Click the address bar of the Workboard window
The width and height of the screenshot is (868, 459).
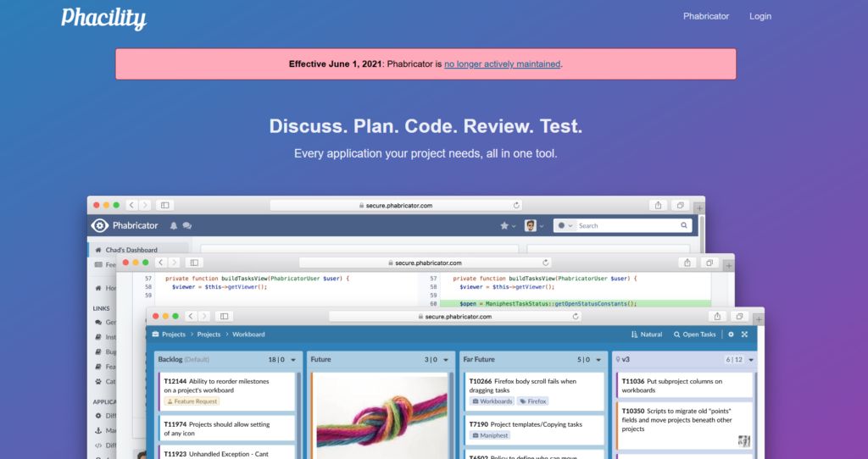tap(455, 317)
